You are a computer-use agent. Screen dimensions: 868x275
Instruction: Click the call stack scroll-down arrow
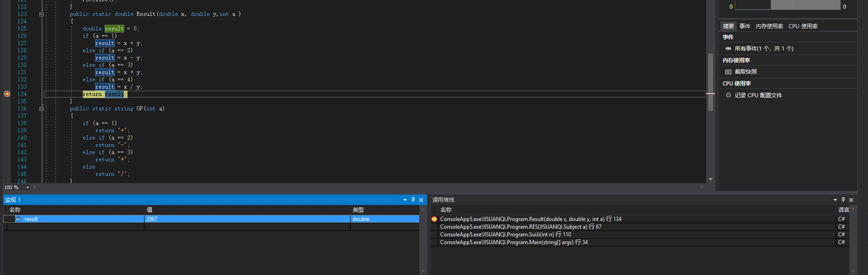pos(853,271)
